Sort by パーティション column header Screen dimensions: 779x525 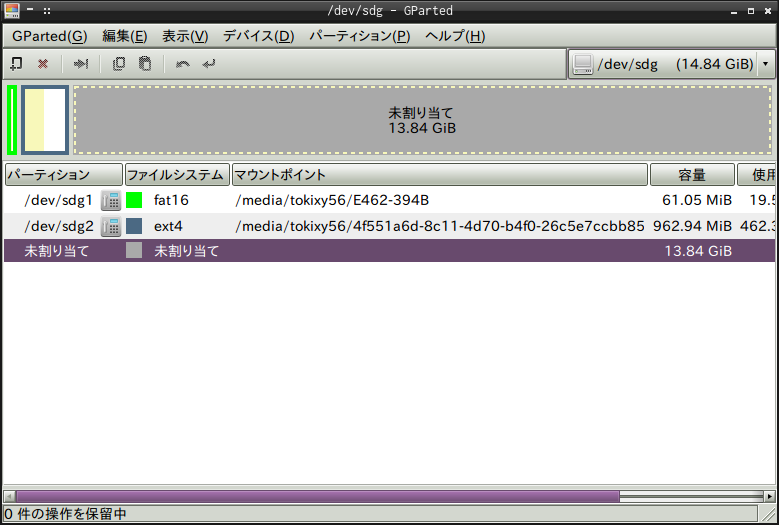(64, 175)
